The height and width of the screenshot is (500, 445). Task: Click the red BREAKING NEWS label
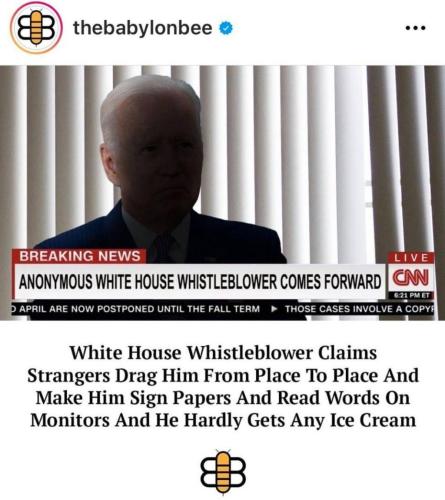[x=79, y=256]
